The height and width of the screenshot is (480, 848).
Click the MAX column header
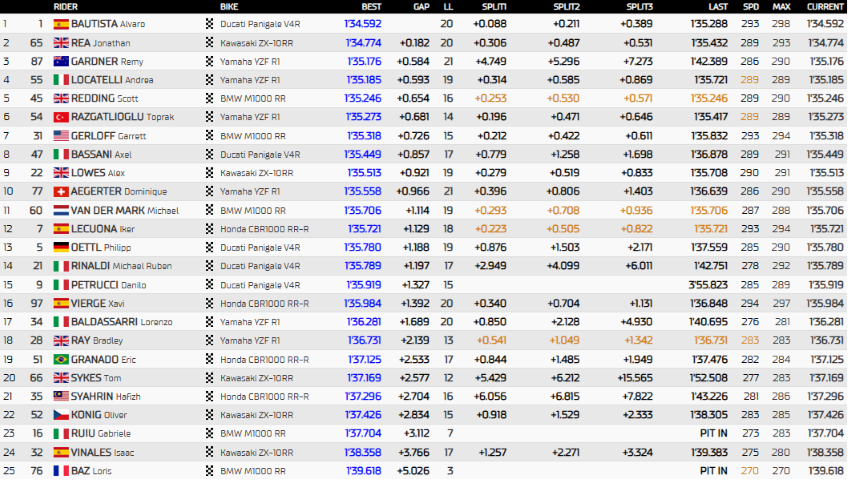[781, 6]
